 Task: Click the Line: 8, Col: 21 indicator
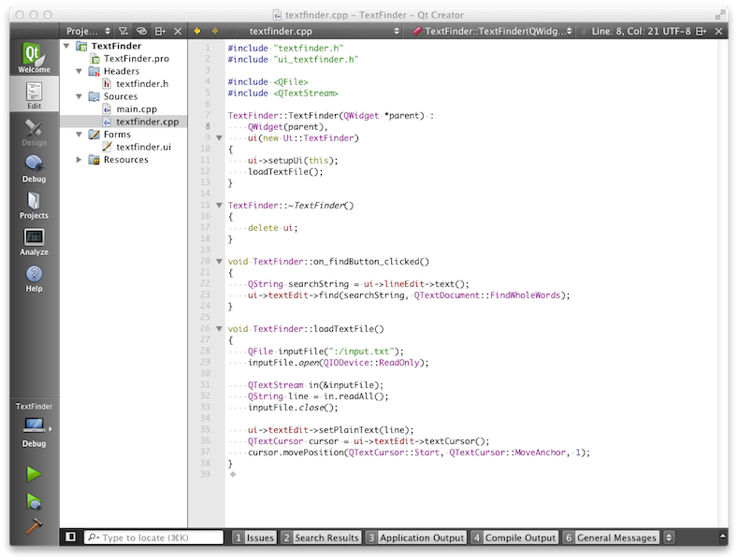pos(626,31)
